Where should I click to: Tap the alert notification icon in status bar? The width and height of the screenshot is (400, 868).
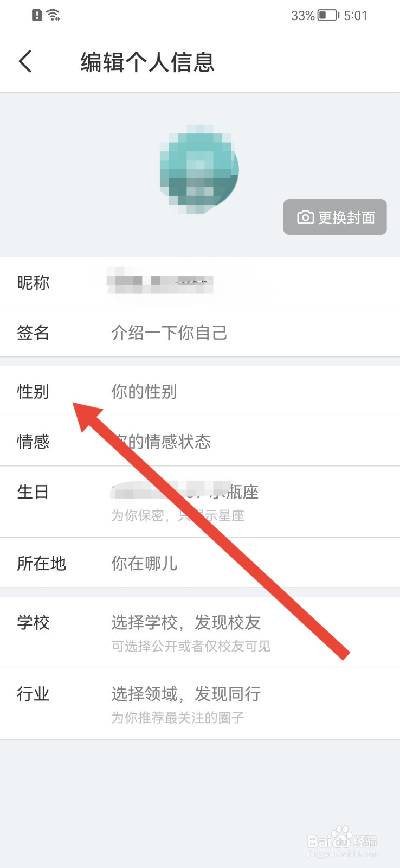click(x=37, y=15)
